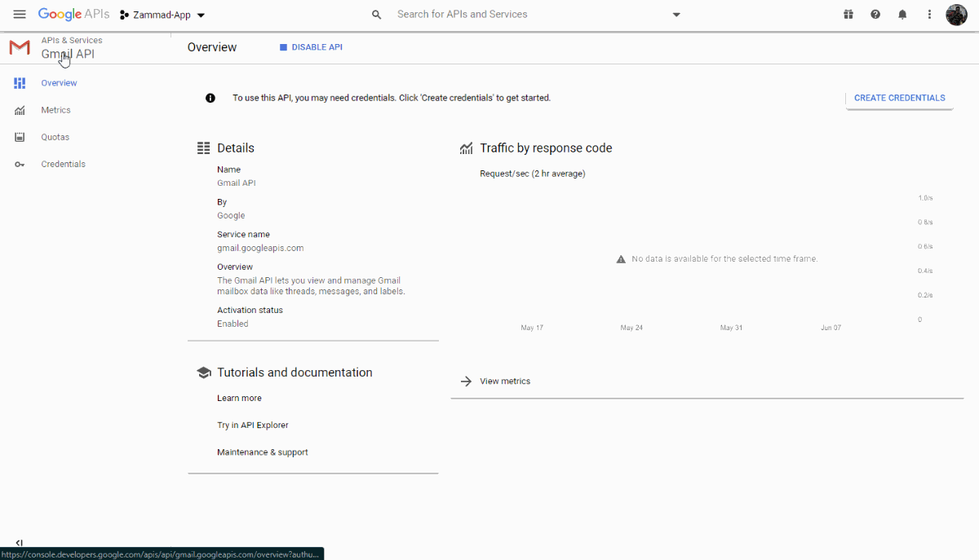Click the Jun 07 chart axis label
The width and height of the screenshot is (979, 560).
pyautogui.click(x=831, y=328)
